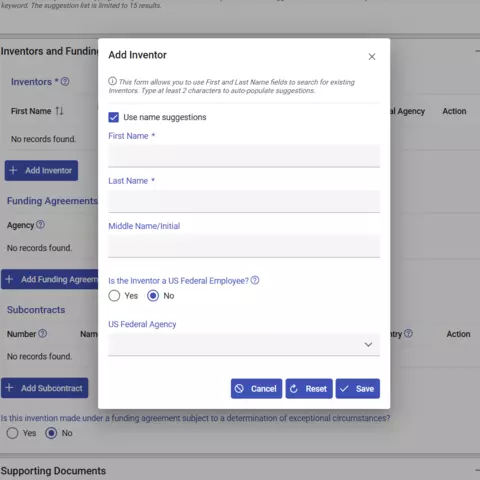
Task: Collapse the Inventors and Funding section
Action: [477, 51]
